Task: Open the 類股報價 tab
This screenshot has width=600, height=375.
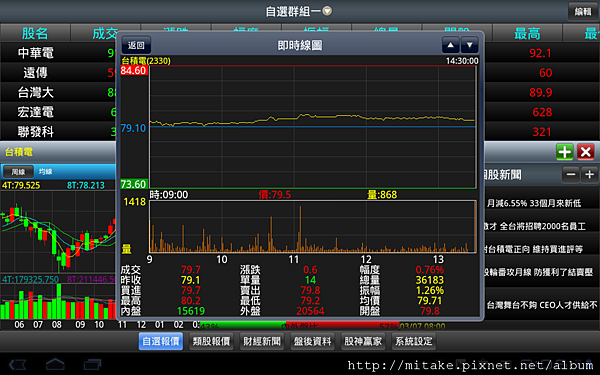Action: coord(211,341)
